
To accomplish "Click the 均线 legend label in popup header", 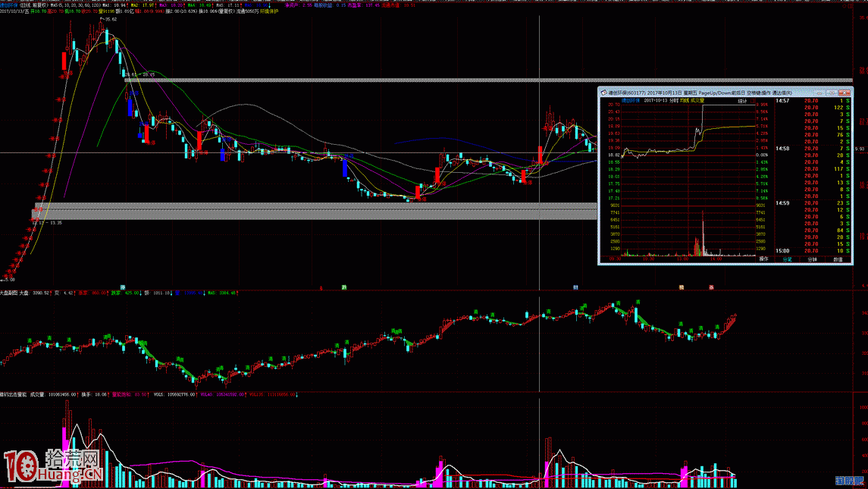I will (685, 101).
